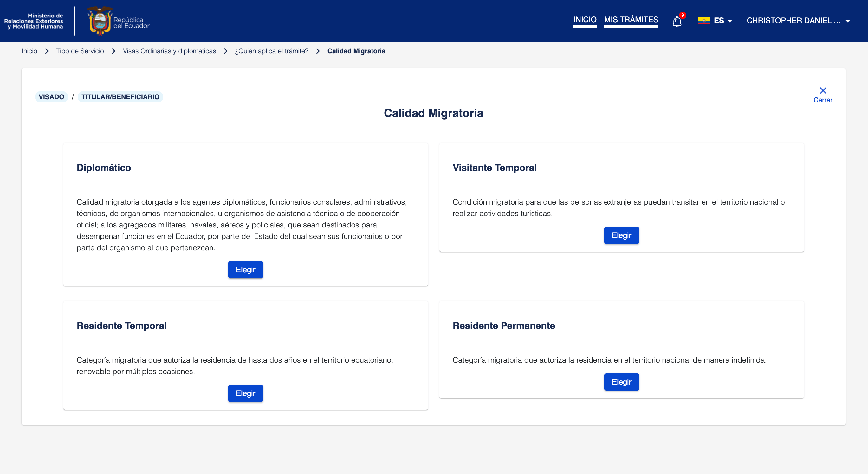Click the chevron after the Inicio breadcrumb

[x=47, y=51]
